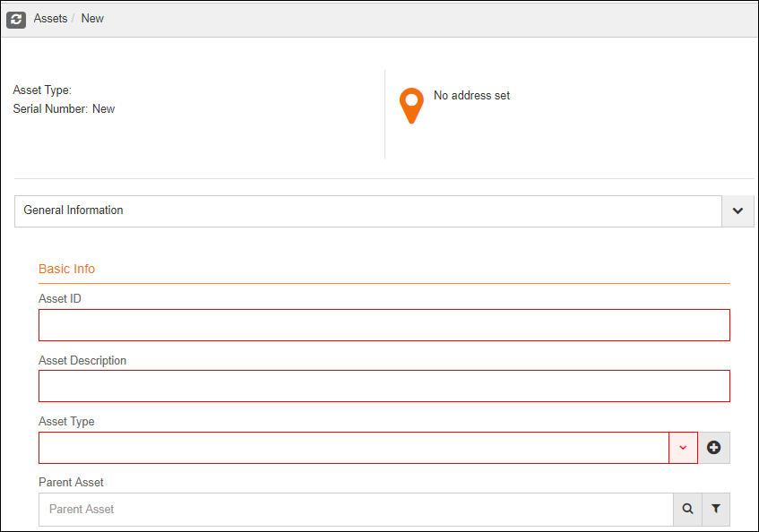Open the red Asset Type dropdown arrow

[x=683, y=448]
